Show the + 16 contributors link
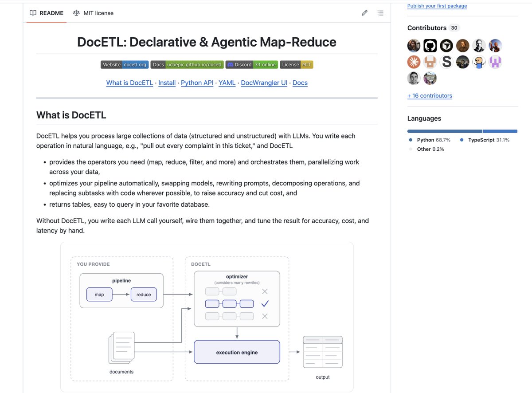The height and width of the screenshot is (393, 532). (430, 96)
